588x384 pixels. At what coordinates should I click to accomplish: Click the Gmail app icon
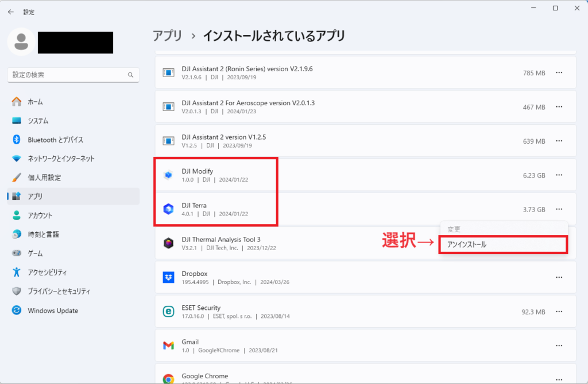[x=168, y=345]
